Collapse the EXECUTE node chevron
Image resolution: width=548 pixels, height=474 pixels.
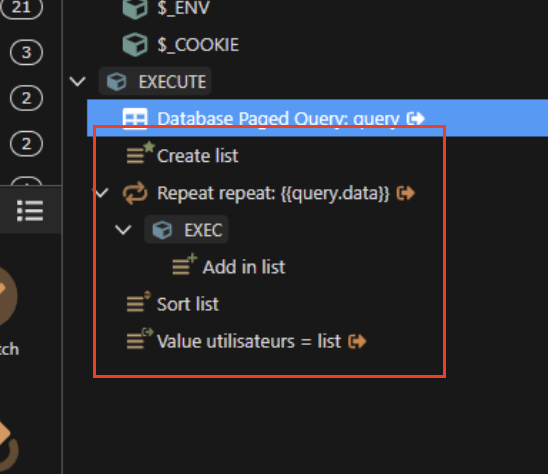(x=78, y=82)
